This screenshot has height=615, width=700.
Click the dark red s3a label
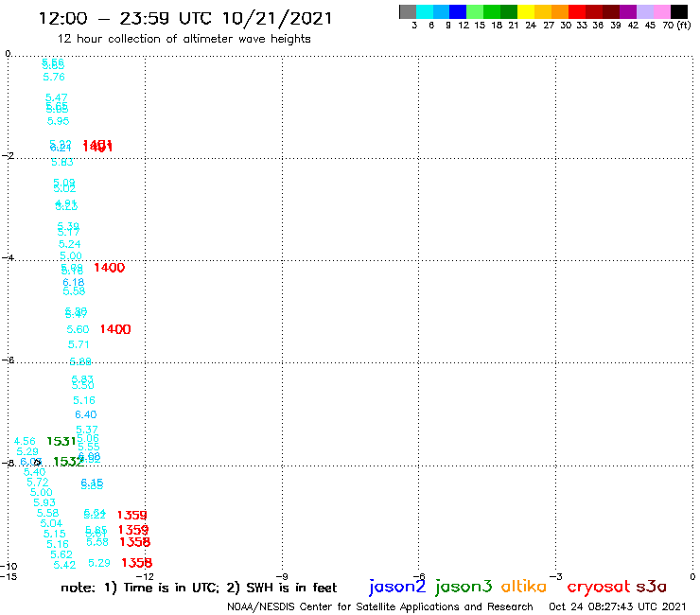(x=651, y=587)
